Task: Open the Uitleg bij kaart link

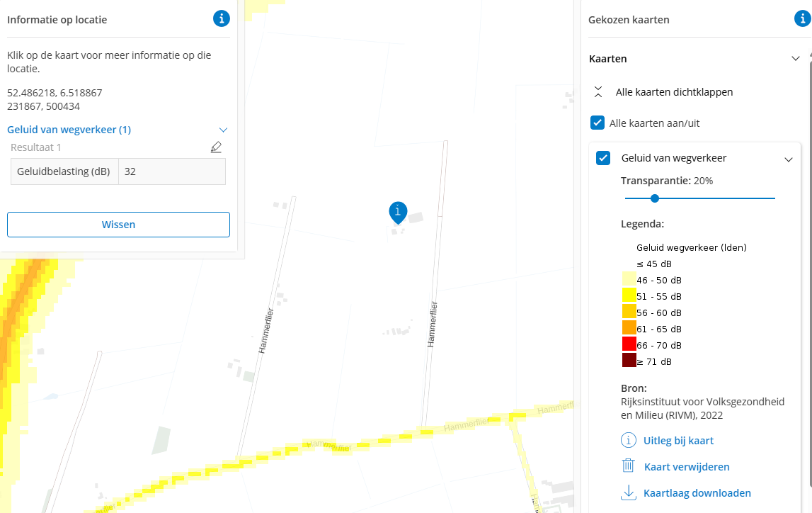Action: 678,441
